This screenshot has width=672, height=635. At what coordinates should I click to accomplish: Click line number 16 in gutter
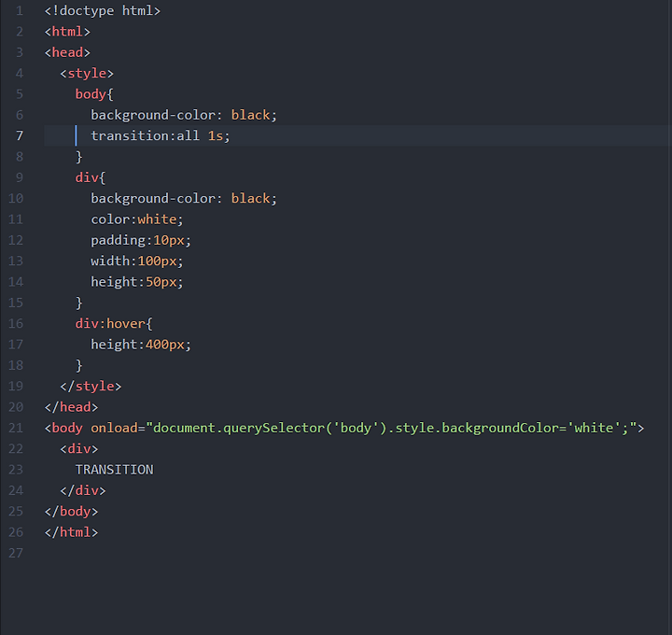pyautogui.click(x=16, y=324)
